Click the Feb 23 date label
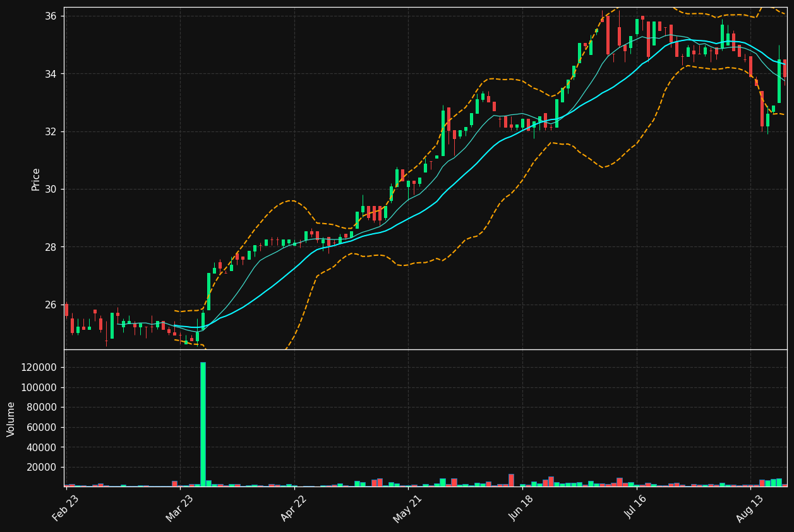Screen dimensions: 794x532 (x=66, y=508)
